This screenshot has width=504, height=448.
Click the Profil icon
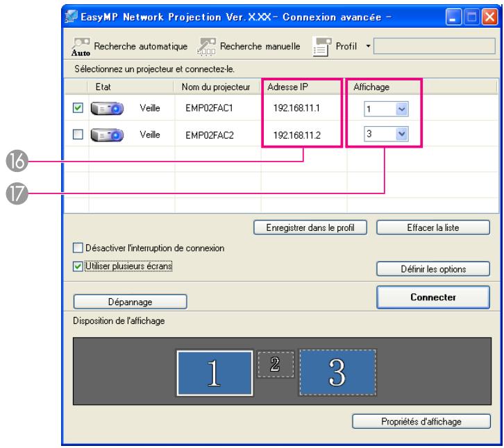coord(322,47)
